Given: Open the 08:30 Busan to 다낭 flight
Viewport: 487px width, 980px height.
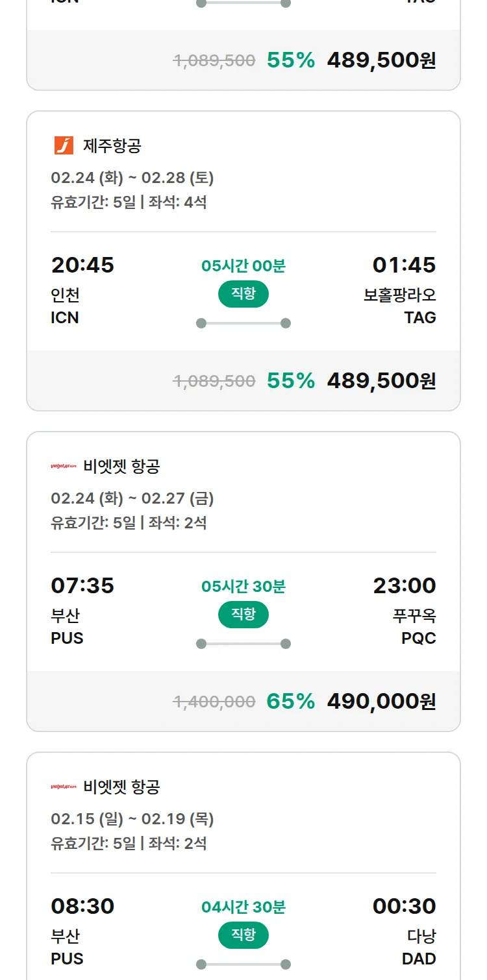Looking at the screenshot, I should pos(82,906).
